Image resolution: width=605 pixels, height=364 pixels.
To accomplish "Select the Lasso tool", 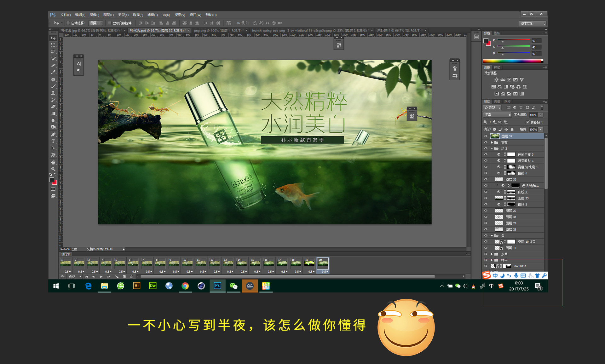I will [x=53, y=52].
